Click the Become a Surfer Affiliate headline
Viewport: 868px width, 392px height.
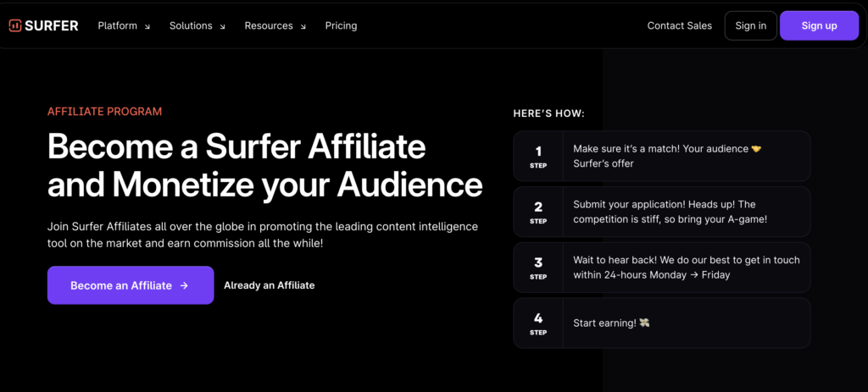click(264, 166)
